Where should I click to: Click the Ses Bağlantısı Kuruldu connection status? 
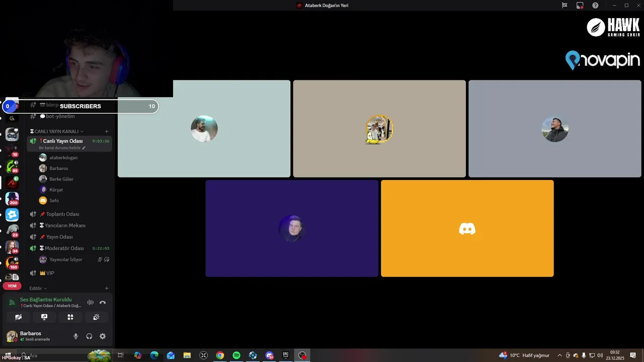pyautogui.click(x=46, y=299)
